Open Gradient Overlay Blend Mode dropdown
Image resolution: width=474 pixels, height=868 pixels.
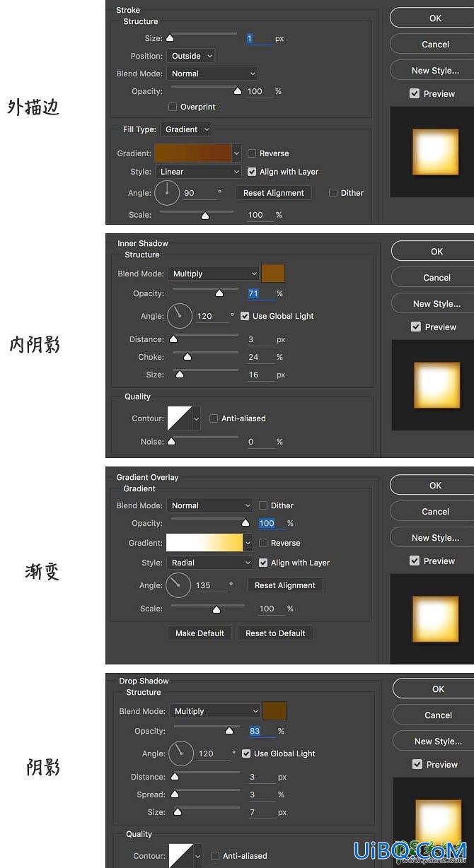209,505
